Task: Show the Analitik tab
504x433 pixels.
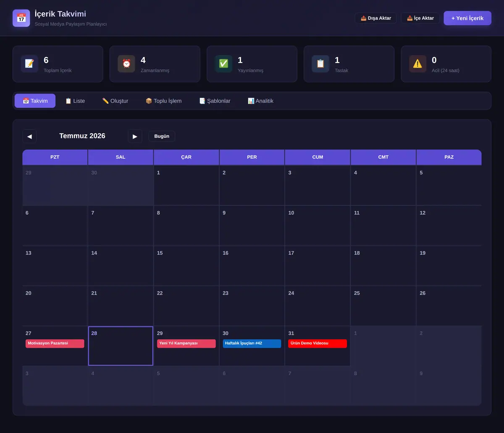Action: pyautogui.click(x=260, y=101)
